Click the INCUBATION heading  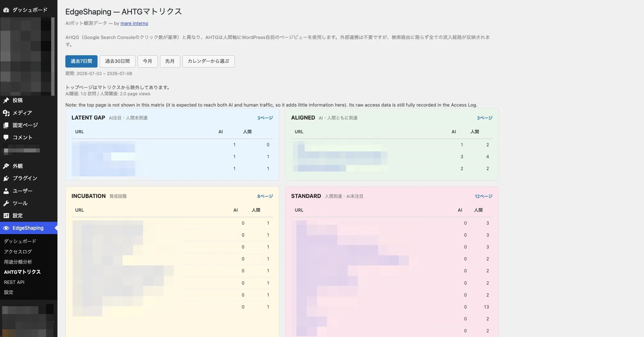[89, 196]
